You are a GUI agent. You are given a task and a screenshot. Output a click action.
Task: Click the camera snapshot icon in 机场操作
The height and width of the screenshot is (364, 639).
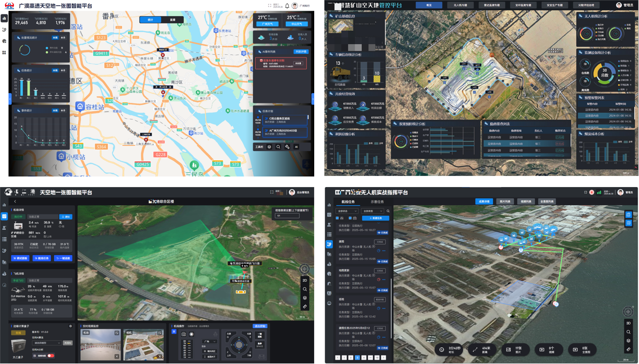(x=183, y=334)
